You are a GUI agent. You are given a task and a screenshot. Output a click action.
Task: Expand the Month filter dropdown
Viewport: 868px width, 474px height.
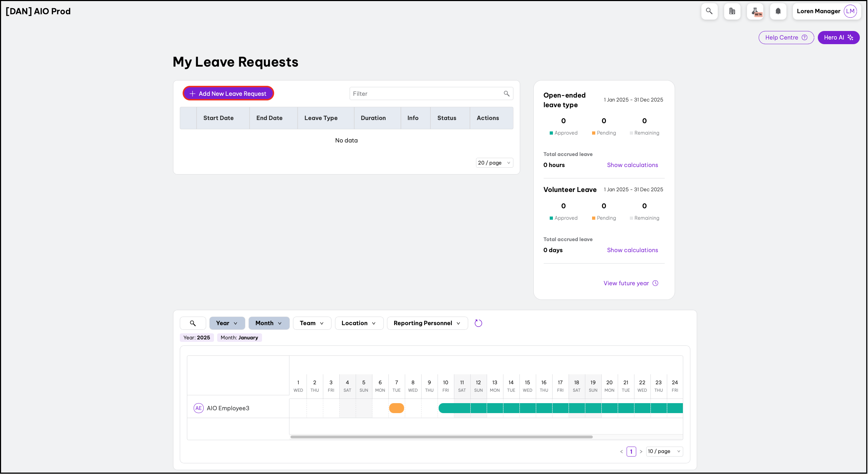(269, 323)
